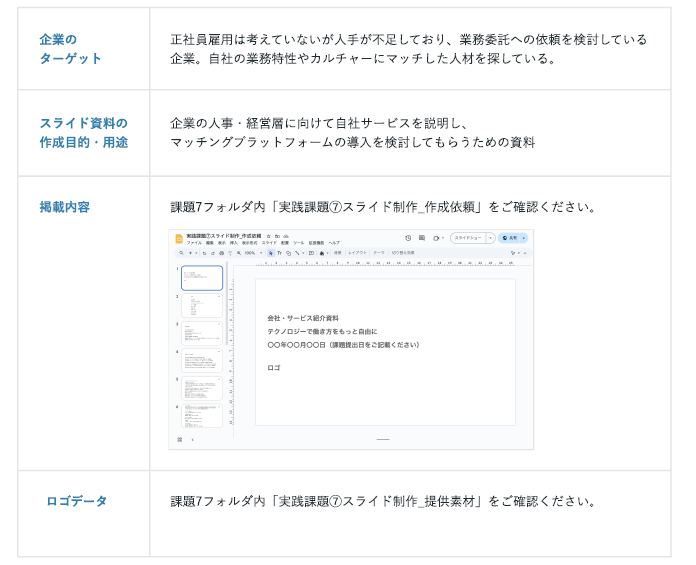Switch to grid view icon below filmstrip
696x565 pixels.
tap(180, 439)
